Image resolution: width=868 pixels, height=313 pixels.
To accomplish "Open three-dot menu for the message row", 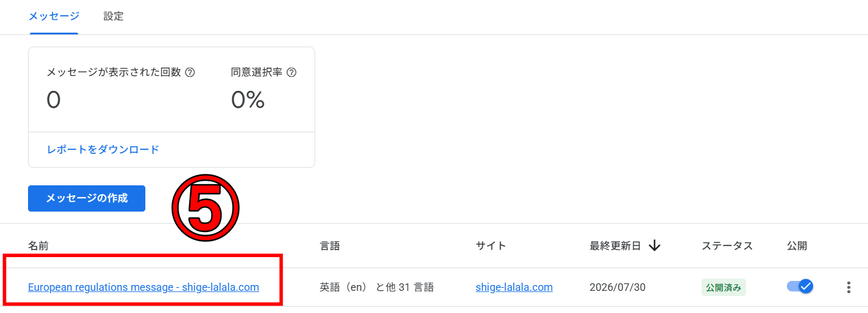I will point(849,287).
